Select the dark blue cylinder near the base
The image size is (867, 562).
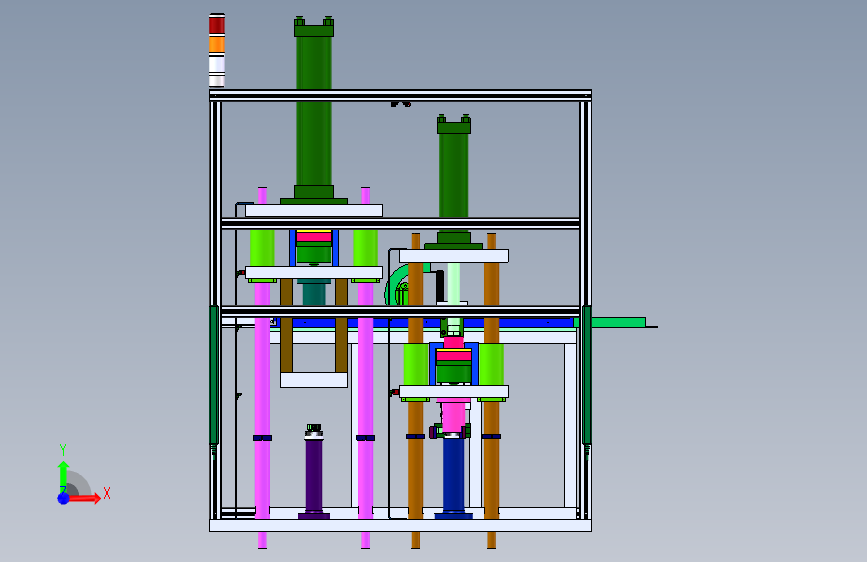[x=453, y=476]
